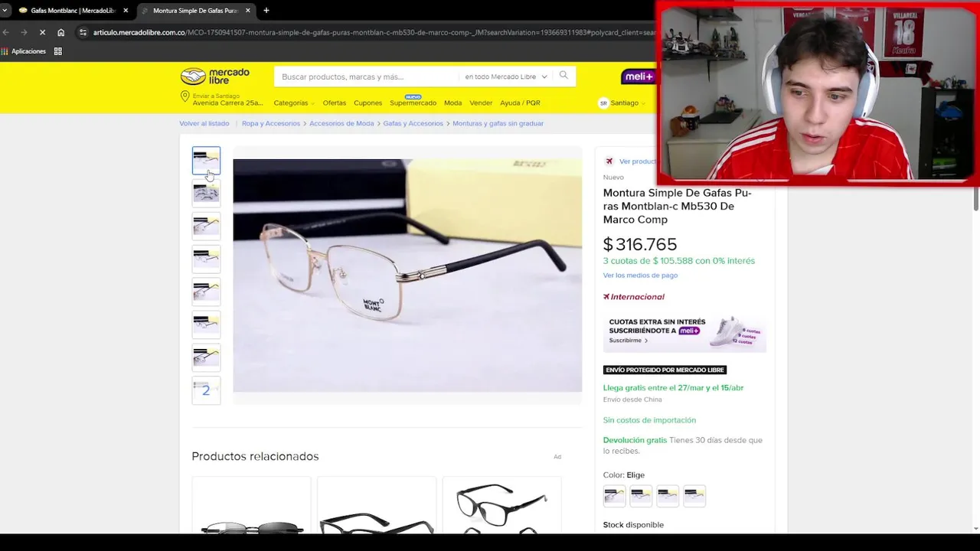Click the Mercado Libre logo
Image resolution: width=980 pixels, height=551 pixels.
(x=214, y=76)
